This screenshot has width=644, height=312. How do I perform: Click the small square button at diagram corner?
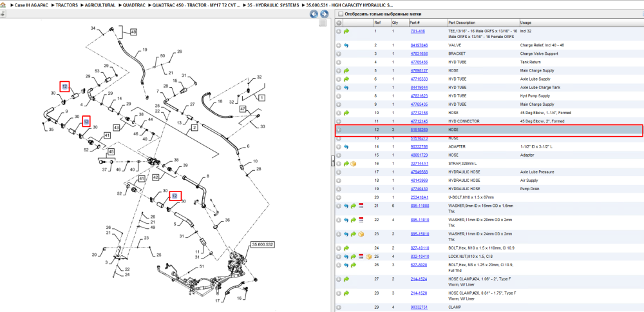(x=323, y=23)
